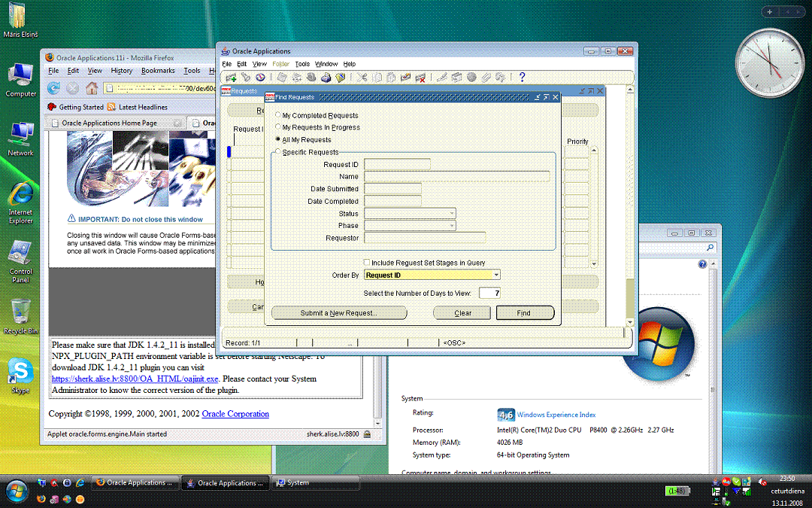The width and height of the screenshot is (812, 508).
Task: Click the Number of Days to View field
Action: point(490,293)
